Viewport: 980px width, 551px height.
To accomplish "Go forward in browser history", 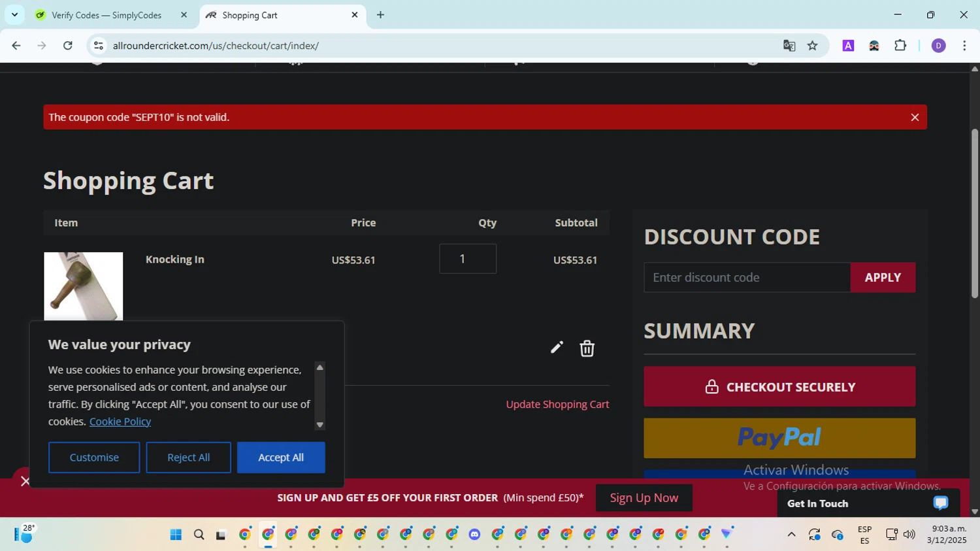I will coord(42,46).
